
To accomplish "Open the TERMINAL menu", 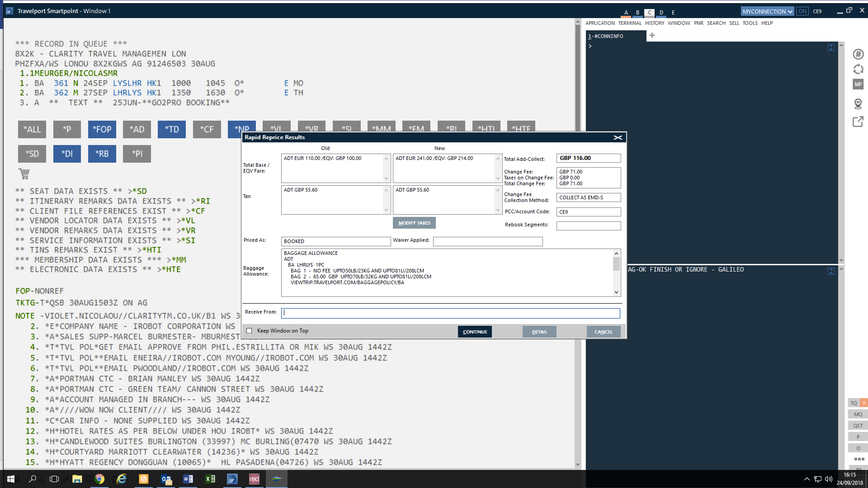I will tap(630, 23).
